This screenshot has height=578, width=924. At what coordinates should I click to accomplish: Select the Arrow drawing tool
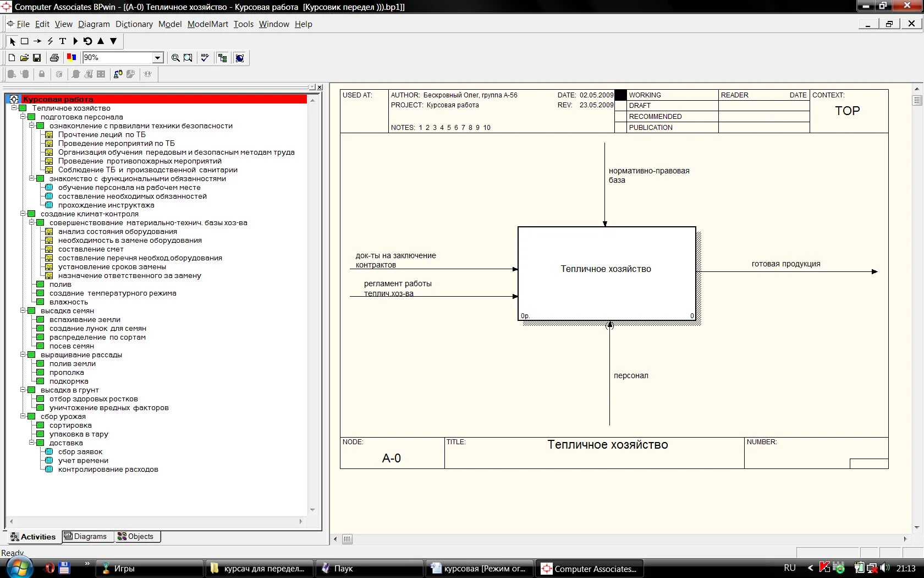(x=37, y=41)
